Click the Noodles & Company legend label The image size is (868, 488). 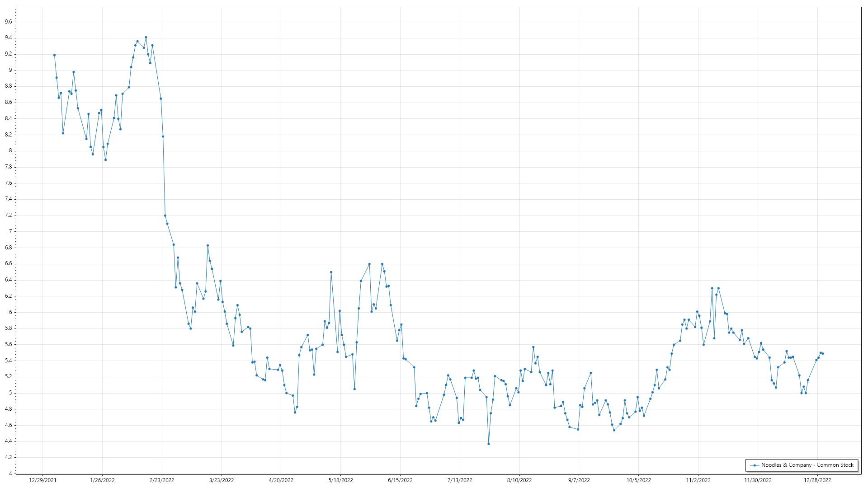coord(807,465)
